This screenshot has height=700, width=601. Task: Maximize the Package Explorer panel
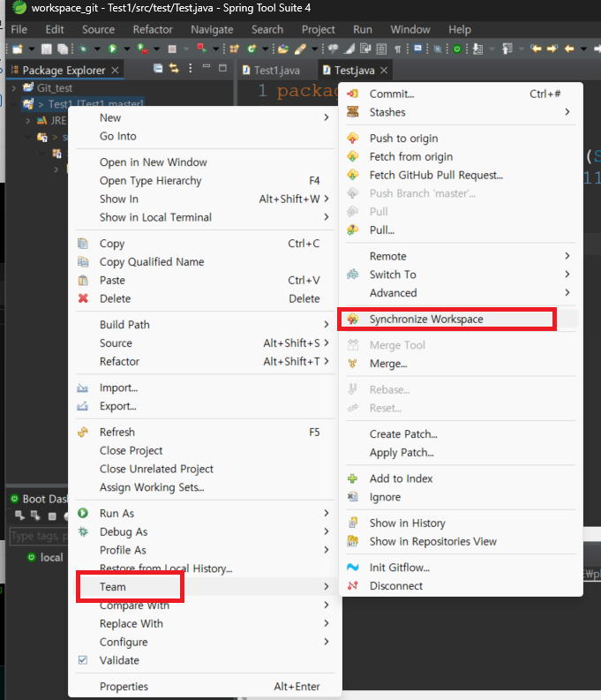tap(222, 68)
